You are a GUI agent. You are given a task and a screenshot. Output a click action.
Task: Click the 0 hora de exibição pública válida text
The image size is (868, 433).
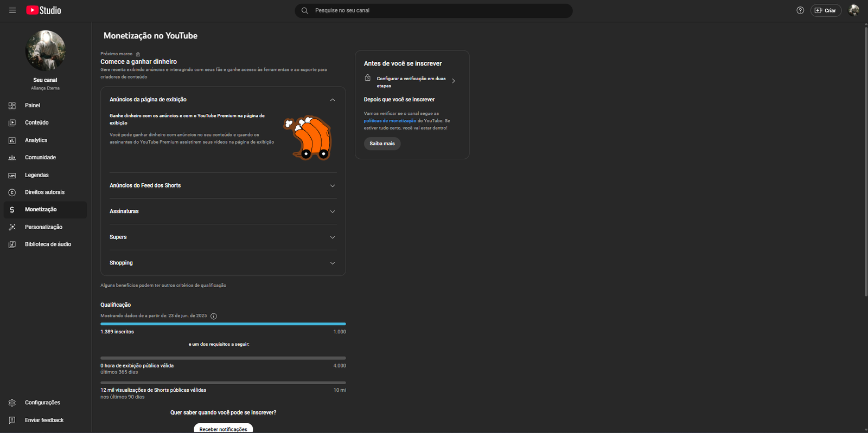[x=137, y=366]
